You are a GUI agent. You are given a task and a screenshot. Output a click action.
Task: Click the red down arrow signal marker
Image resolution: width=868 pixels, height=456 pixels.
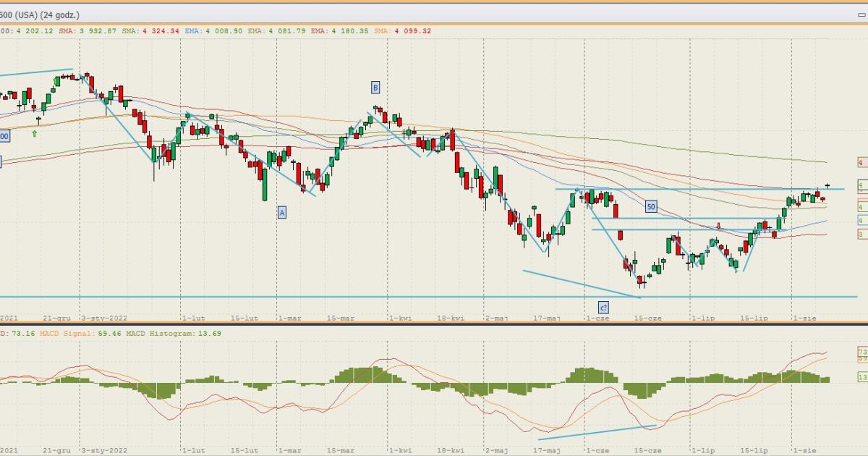pyautogui.click(x=718, y=226)
